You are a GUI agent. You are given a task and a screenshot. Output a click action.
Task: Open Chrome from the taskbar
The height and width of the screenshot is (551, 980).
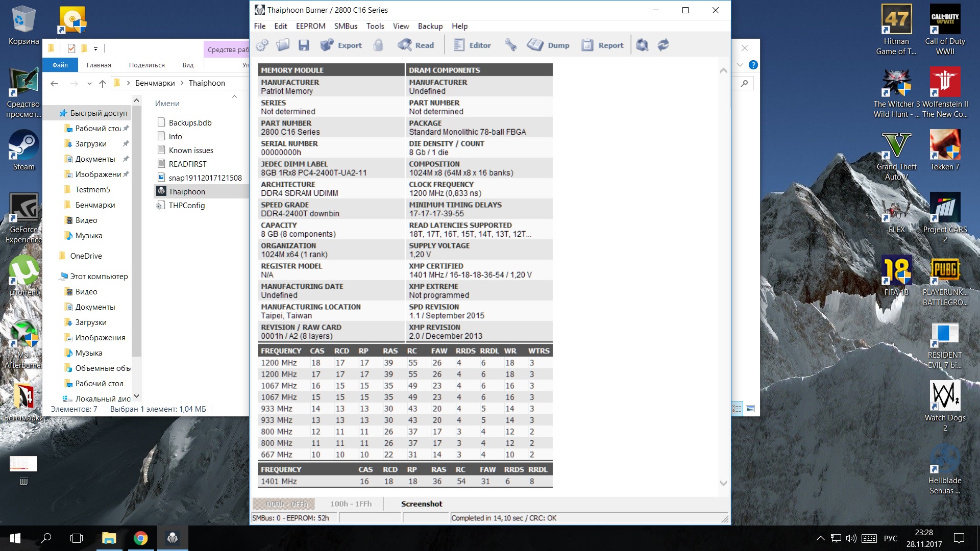(x=140, y=538)
